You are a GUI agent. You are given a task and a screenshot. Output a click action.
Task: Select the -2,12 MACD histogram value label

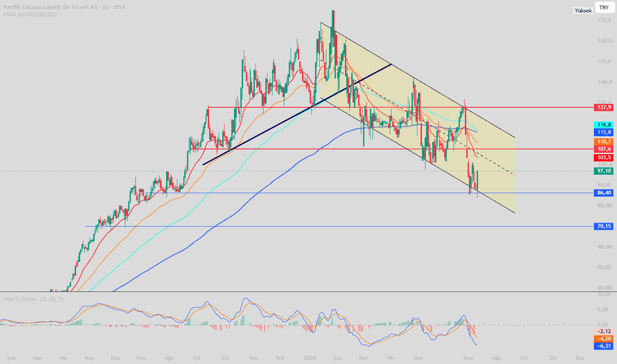click(x=604, y=332)
